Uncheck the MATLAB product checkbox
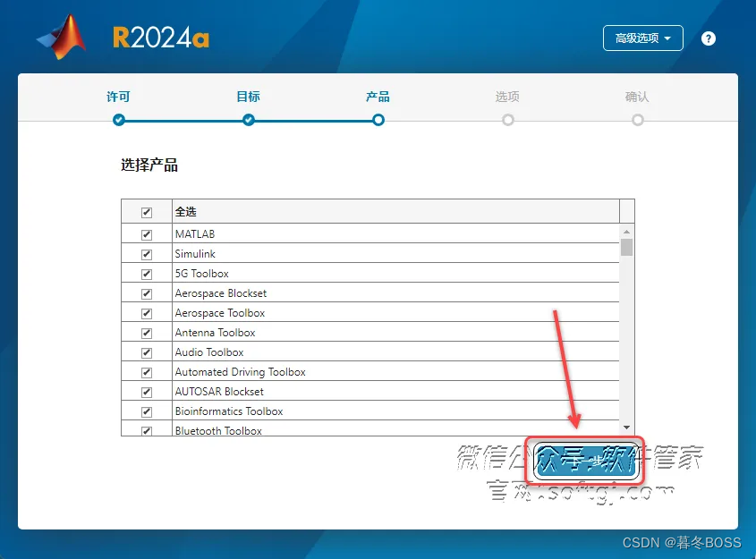The image size is (756, 559). click(x=147, y=234)
